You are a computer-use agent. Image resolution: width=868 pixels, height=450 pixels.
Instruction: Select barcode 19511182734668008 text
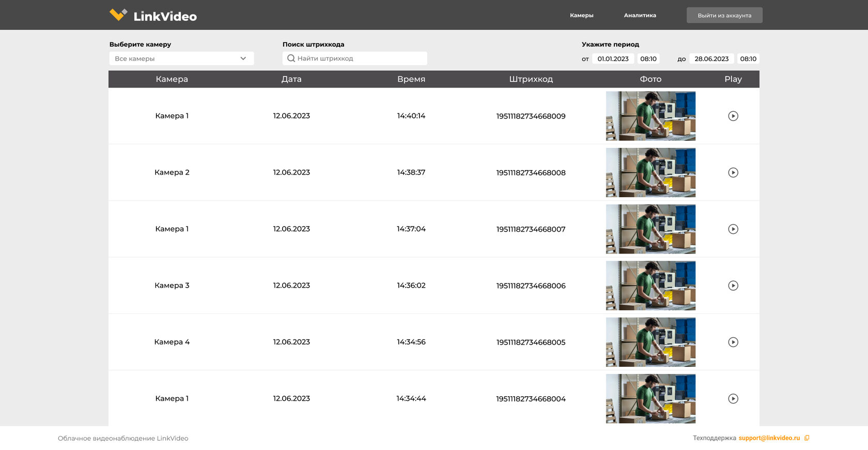tap(531, 172)
